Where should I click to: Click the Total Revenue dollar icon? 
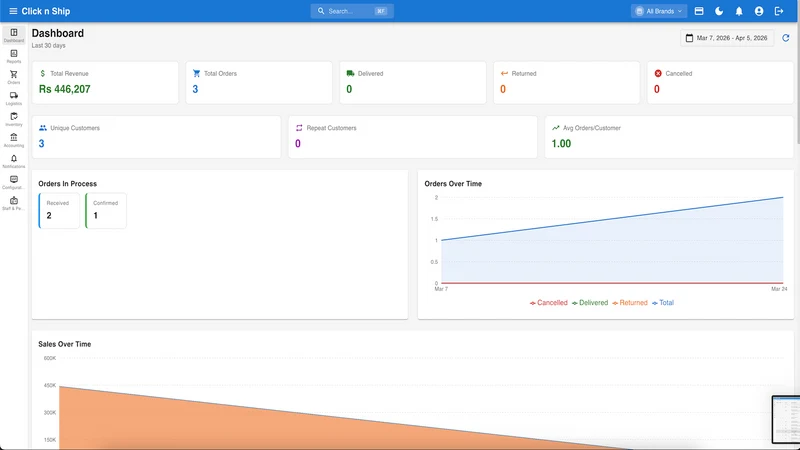(x=43, y=73)
